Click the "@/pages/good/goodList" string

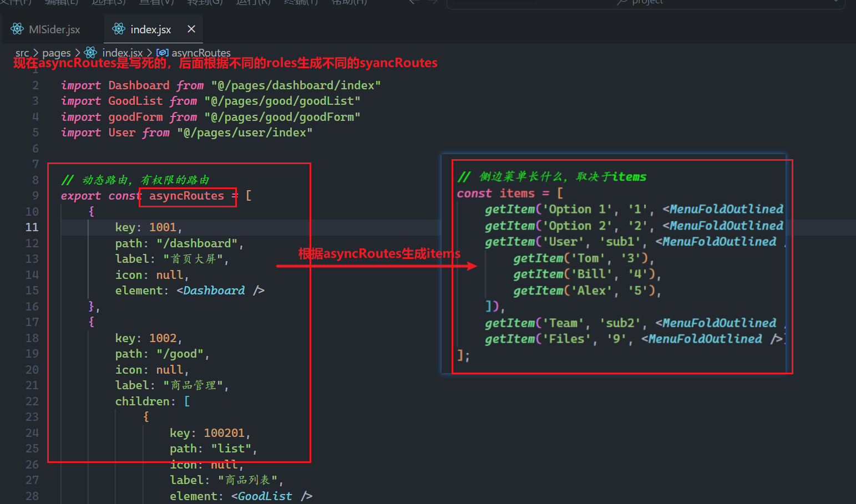pyautogui.click(x=282, y=101)
